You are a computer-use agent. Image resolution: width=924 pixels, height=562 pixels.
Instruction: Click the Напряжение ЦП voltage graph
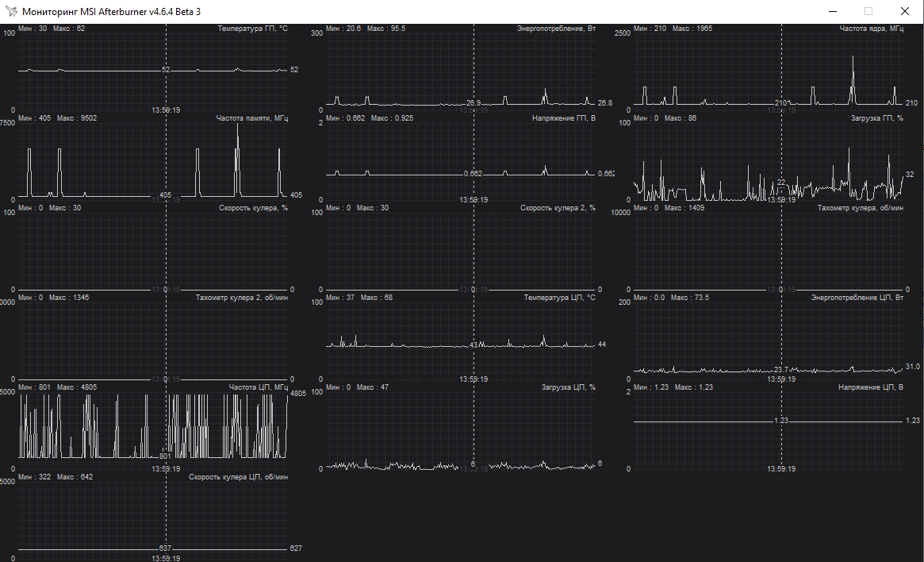pos(769,428)
